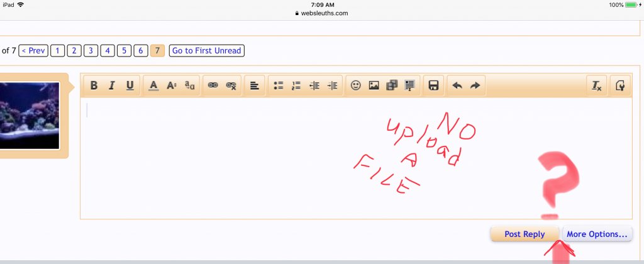Open the font size dropdown
This screenshot has width=644, height=264.
coord(171,86)
